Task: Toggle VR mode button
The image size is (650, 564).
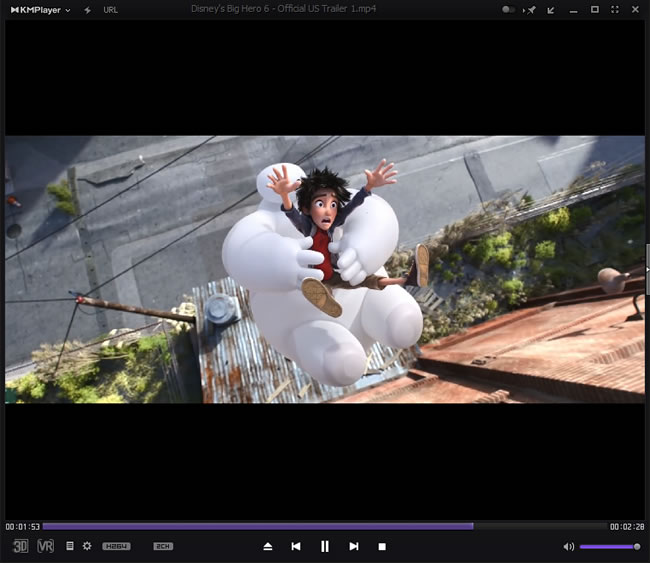Action: pos(45,546)
